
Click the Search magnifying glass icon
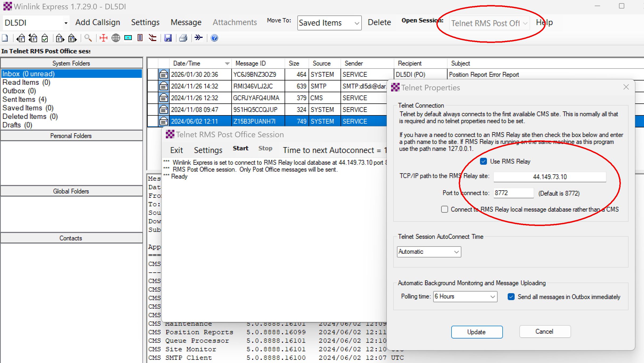(x=88, y=38)
